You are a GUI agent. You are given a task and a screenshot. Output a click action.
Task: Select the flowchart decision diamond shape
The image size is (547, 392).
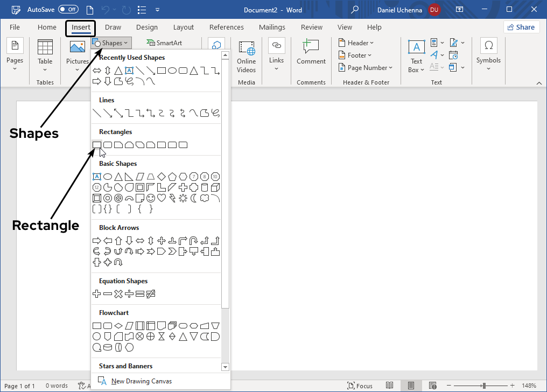click(x=118, y=326)
